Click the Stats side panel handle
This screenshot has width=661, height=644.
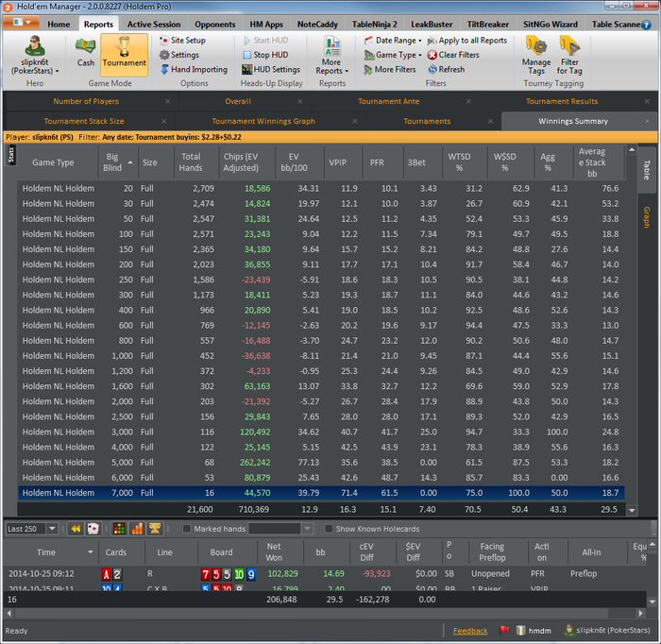[x=11, y=155]
